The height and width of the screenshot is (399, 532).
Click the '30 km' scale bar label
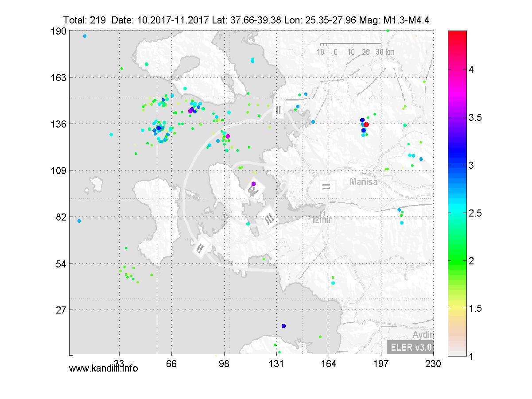click(x=385, y=52)
